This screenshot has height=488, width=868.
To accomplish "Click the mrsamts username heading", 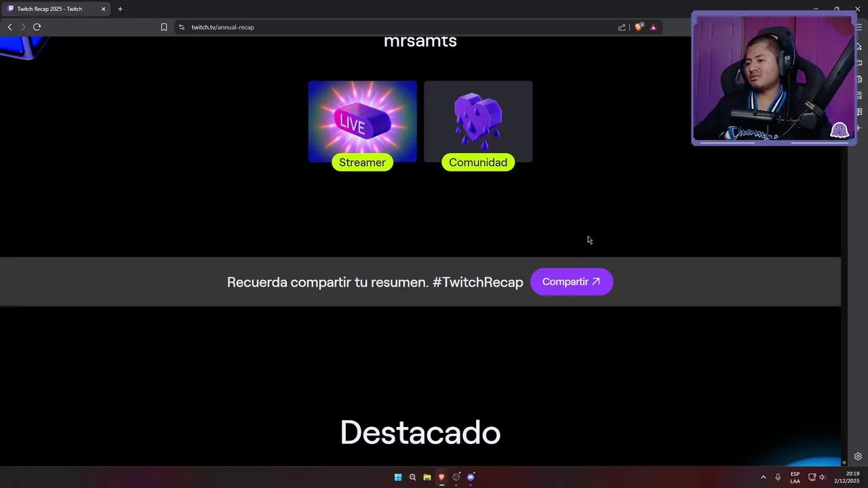I will [420, 41].
